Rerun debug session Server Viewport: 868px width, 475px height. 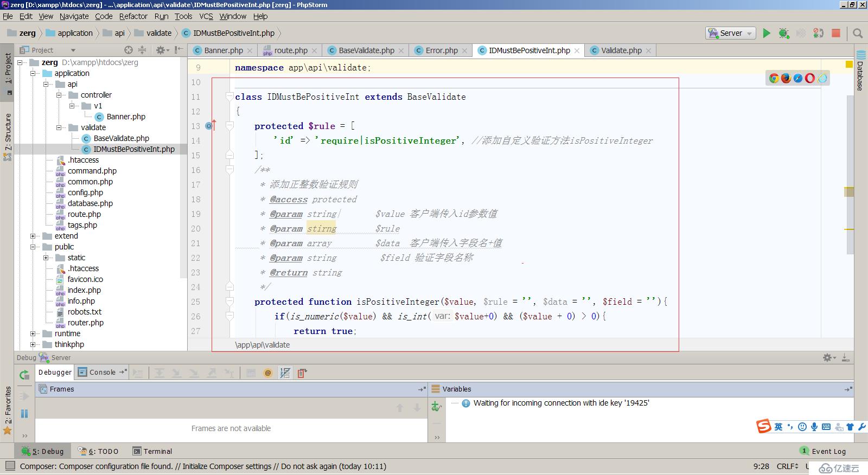[x=24, y=375]
